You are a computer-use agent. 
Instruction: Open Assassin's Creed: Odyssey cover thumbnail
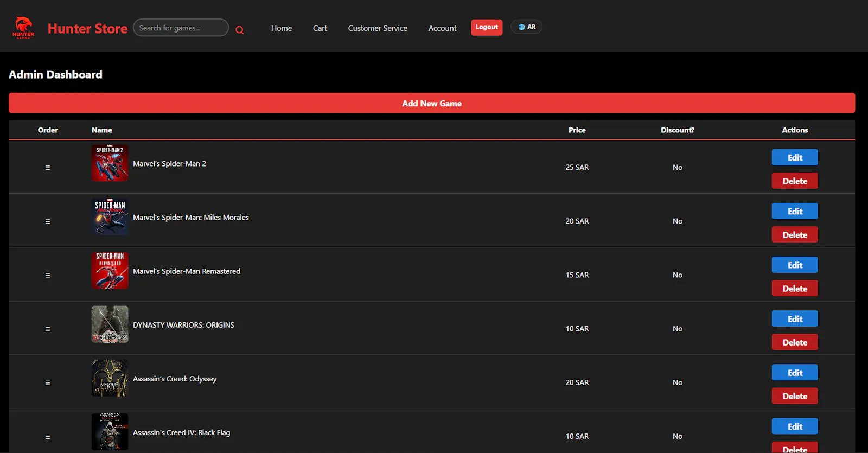110,378
